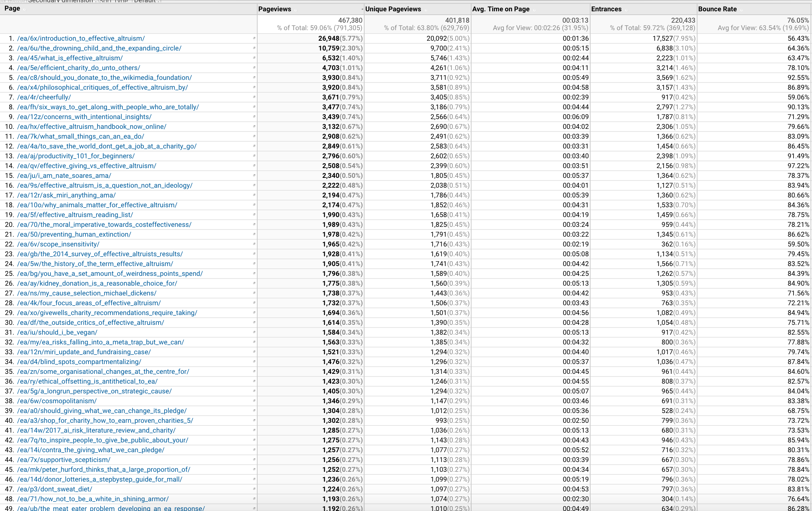Sort by Avg. Time on Page header

[x=501, y=9]
